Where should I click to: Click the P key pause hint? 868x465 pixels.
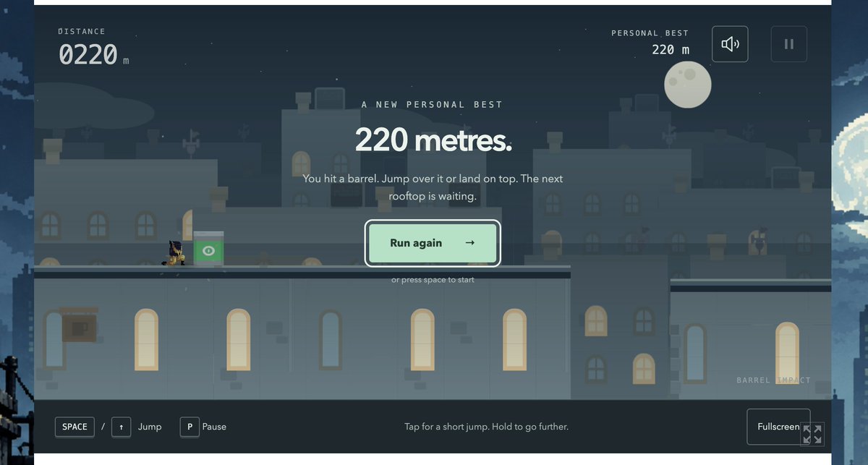pos(190,427)
